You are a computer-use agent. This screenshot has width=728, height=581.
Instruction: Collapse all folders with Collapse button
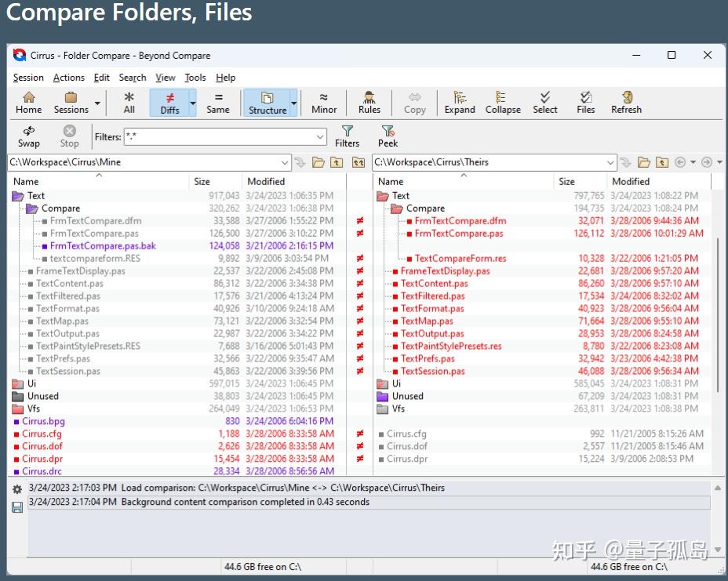coord(503,103)
